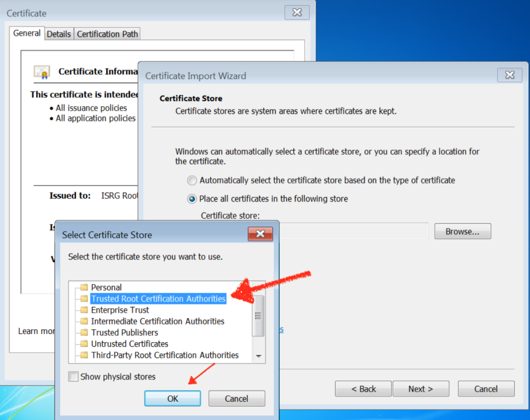Select automatic certificate store selection option
This screenshot has width=530, height=420.
coord(191,180)
